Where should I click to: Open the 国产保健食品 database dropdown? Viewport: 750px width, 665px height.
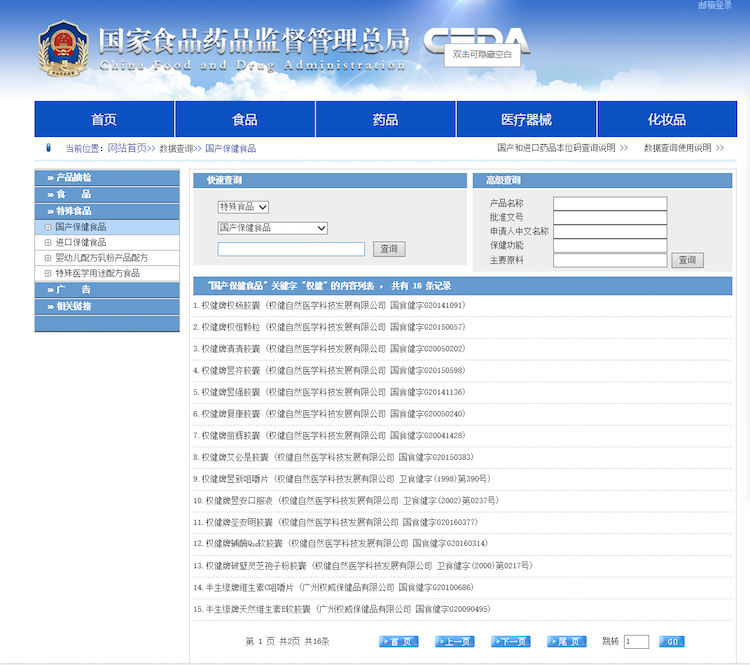pos(273,228)
